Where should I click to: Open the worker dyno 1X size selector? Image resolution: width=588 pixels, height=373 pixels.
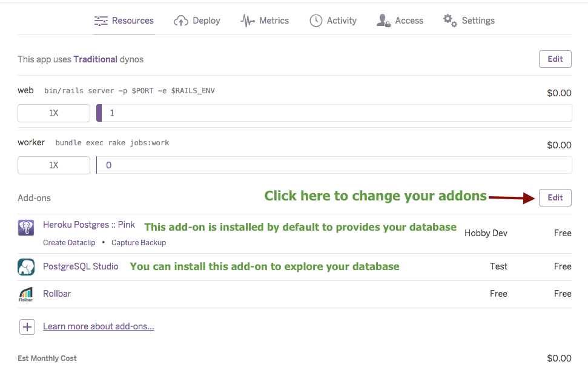click(54, 165)
